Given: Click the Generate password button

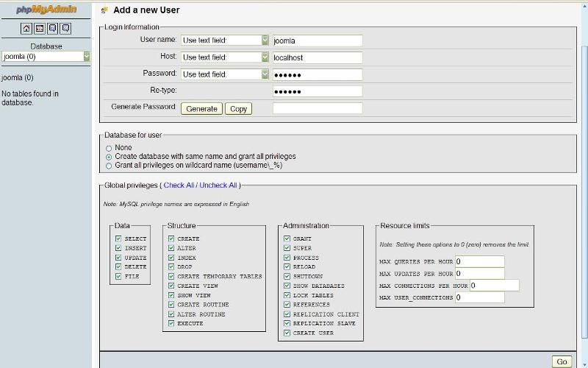Looking at the screenshot, I should tap(201, 108).
